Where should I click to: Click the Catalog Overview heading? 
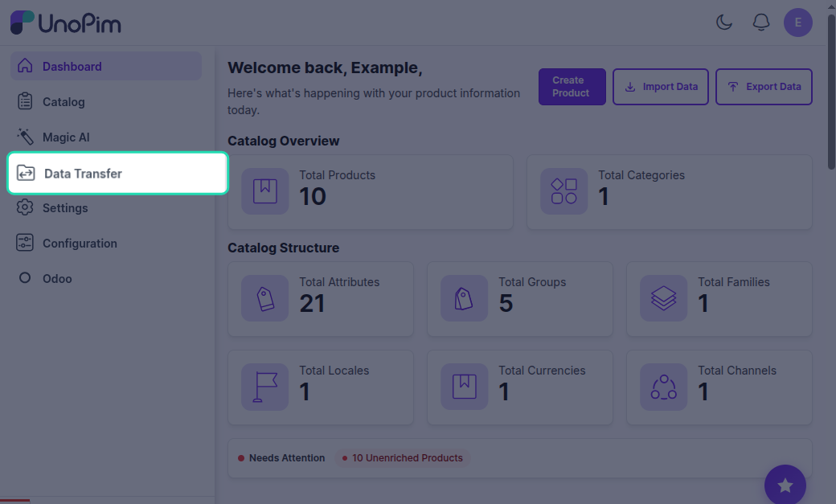(283, 141)
